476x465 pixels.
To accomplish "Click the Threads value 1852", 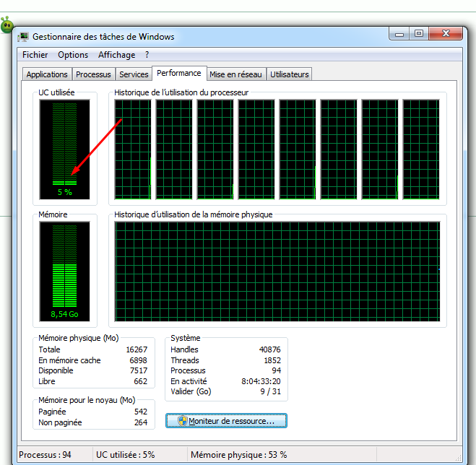I will tap(272, 360).
